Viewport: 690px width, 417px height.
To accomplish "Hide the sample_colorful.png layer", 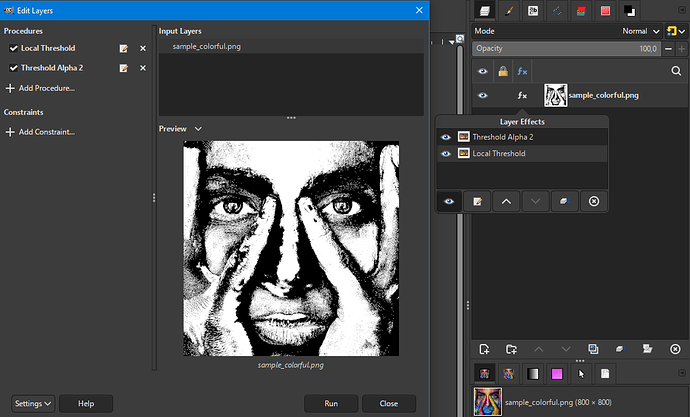I will tap(483, 95).
